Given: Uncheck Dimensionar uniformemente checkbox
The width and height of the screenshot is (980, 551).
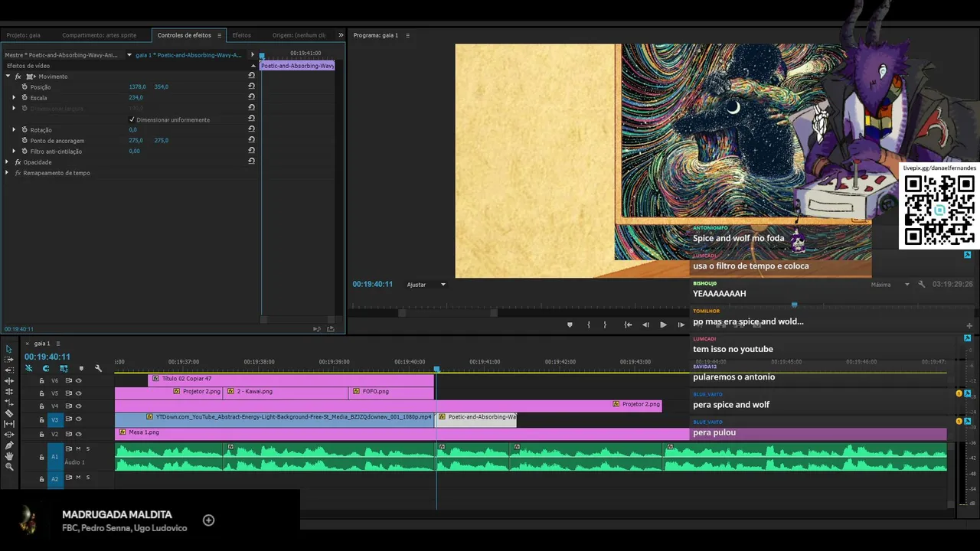Looking at the screenshot, I should pos(132,119).
